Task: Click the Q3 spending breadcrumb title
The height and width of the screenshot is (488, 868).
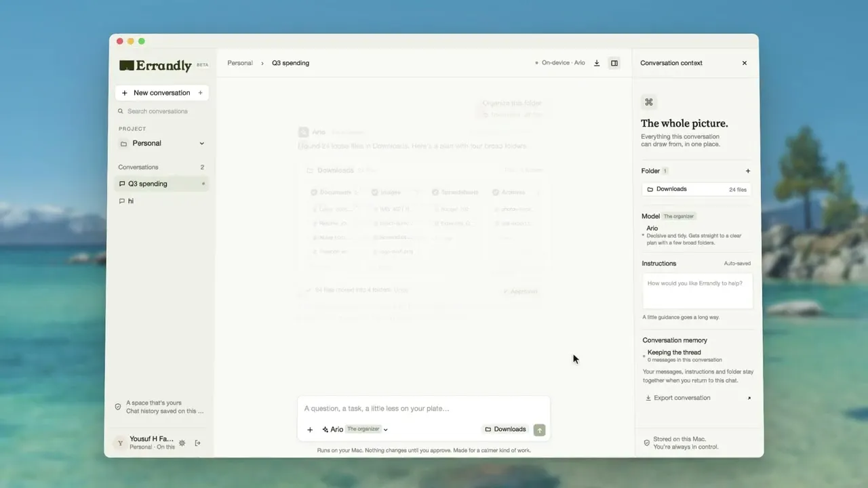Action: pyautogui.click(x=290, y=63)
